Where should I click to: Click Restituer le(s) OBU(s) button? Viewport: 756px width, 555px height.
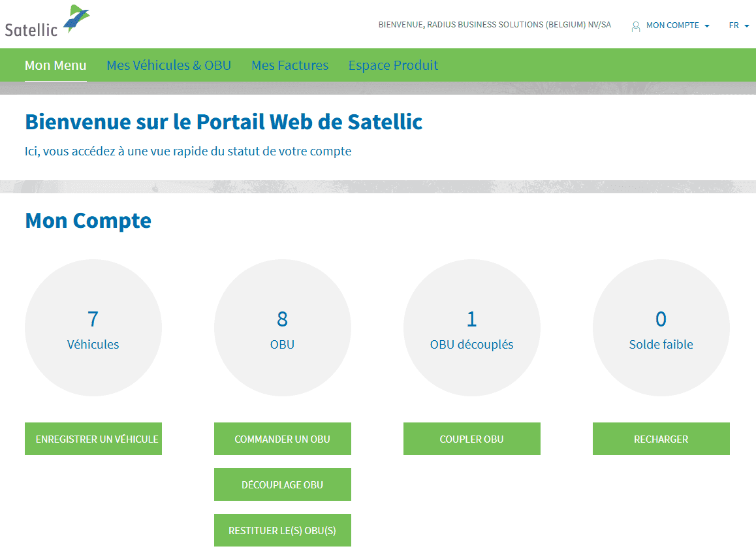coord(282,530)
